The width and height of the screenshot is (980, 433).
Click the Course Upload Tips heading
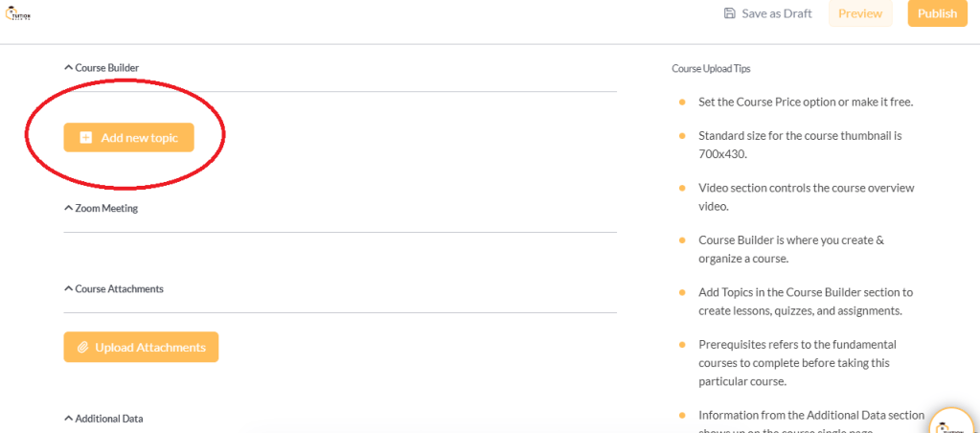tap(710, 69)
